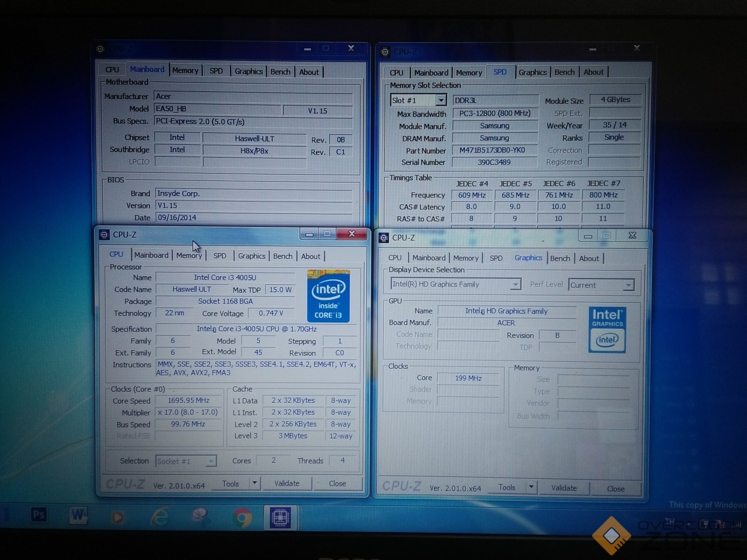Viewport: 747px width, 560px height.
Task: Select CPU tab in Graphics window
Action: [395, 258]
